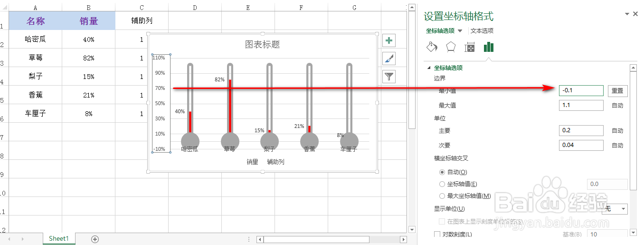Screen dimensions: 644x245
Task: Select cell 名称 header
Action: click(x=35, y=21)
